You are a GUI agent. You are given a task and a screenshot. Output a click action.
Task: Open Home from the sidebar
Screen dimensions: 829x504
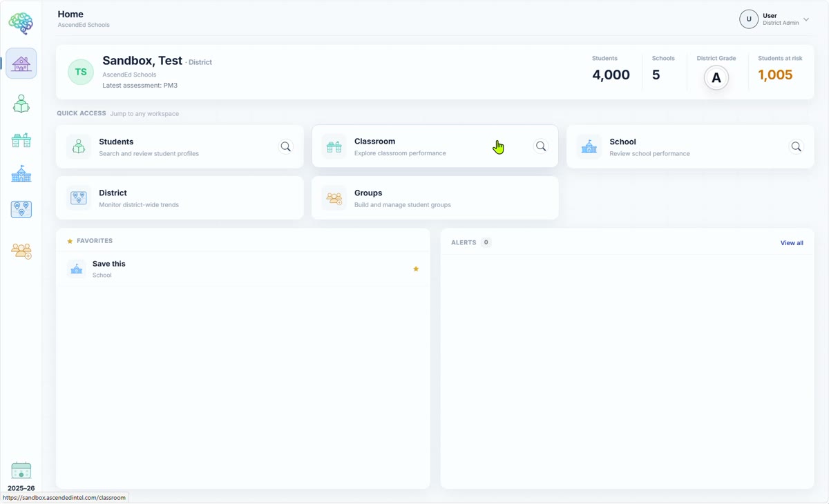[x=21, y=64]
